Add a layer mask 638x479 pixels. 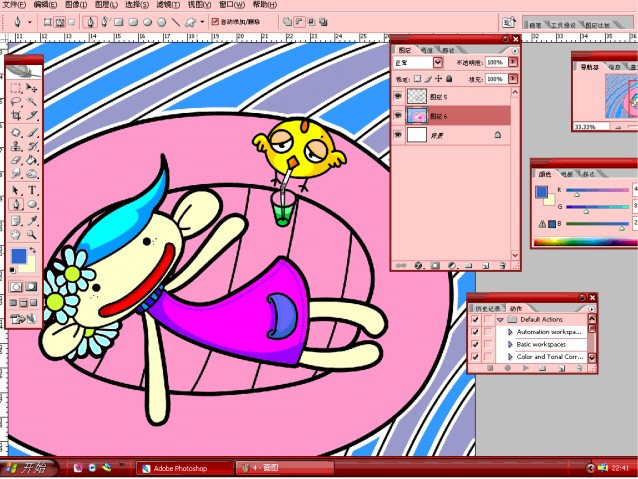point(435,266)
